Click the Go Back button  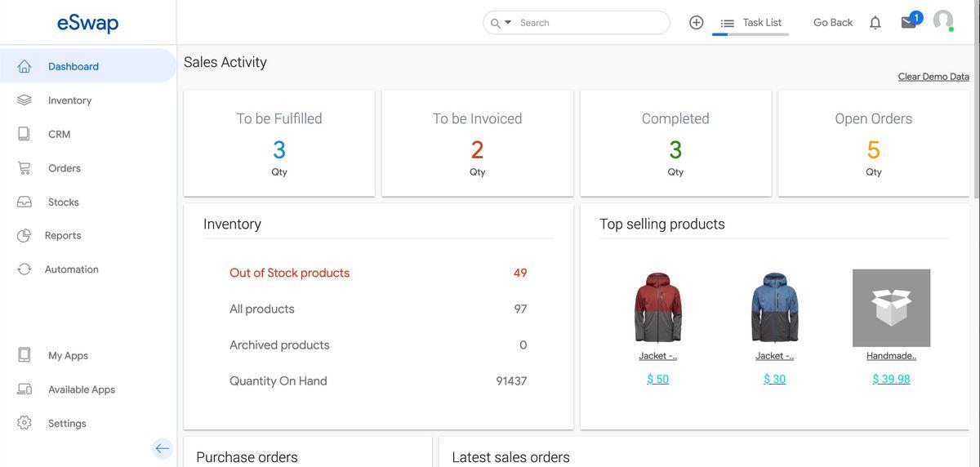pos(833,23)
